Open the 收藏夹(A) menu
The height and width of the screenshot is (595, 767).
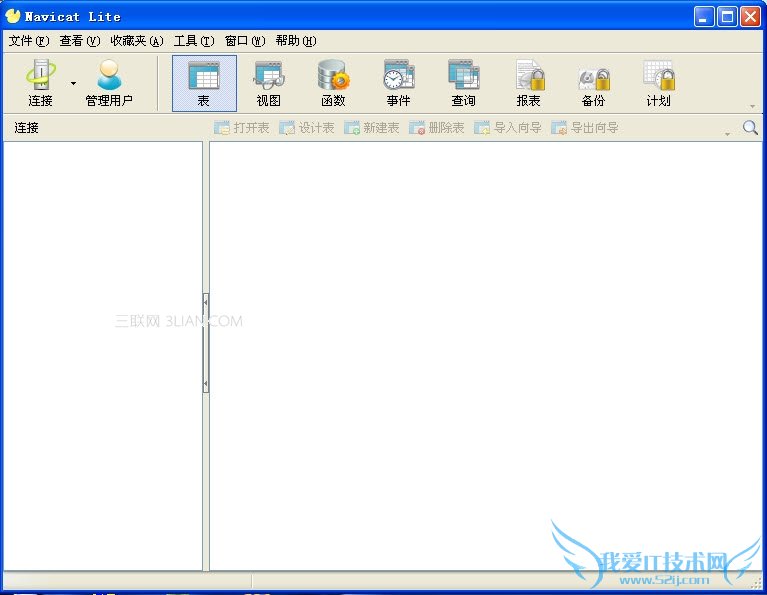click(x=137, y=41)
